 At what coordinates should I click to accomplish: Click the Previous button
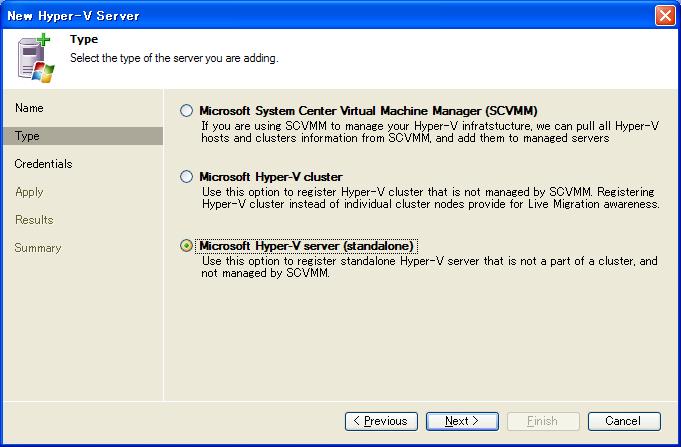[381, 421]
